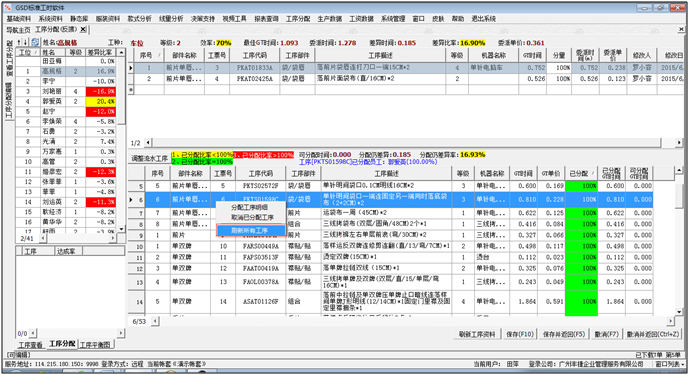The height and width of the screenshot is (375, 690).
Task: Switch to the 工序平衡图 bottom tab
Action: [x=95, y=345]
